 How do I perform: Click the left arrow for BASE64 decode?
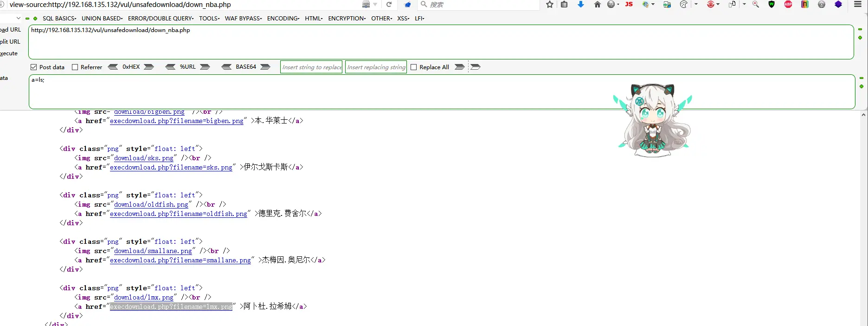point(226,67)
